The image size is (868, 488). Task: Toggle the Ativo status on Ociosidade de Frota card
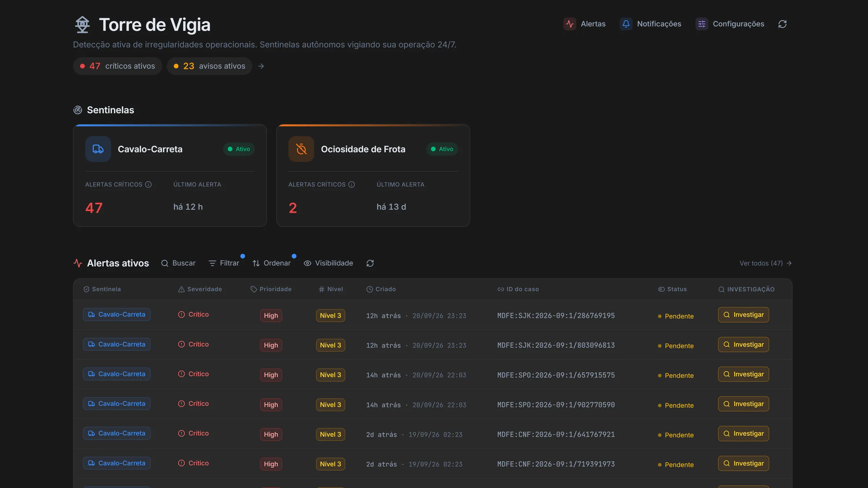click(442, 149)
